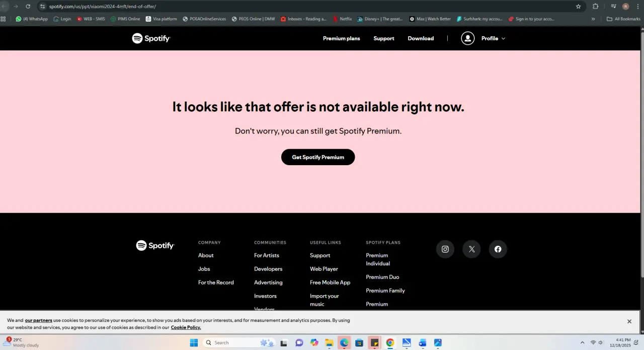
Task: Open Spotify's Instagram page icon
Action: (x=445, y=249)
